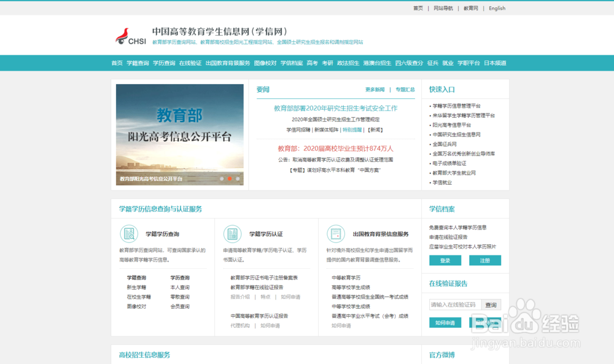Click 代理机构 link
Screen dimensions: 614x364
click(240, 326)
